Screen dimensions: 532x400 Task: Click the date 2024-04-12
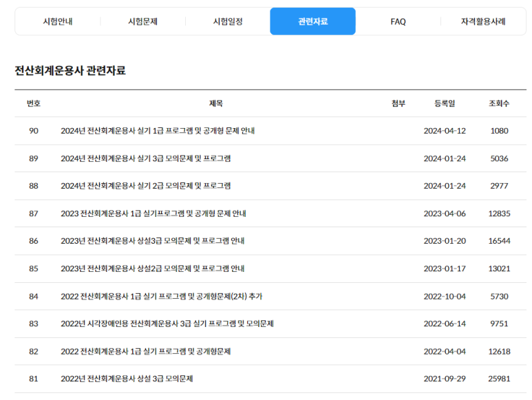(445, 131)
